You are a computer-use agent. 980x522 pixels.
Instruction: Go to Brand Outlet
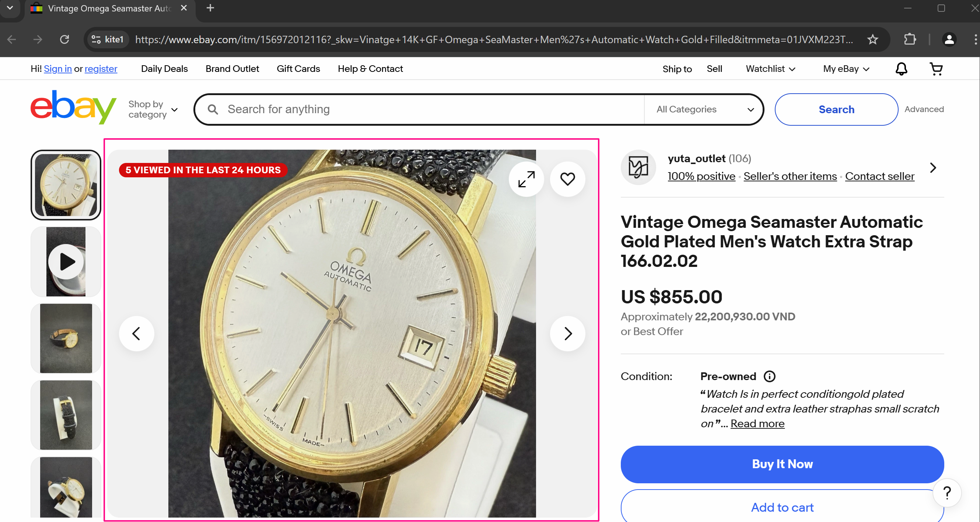[232, 69]
